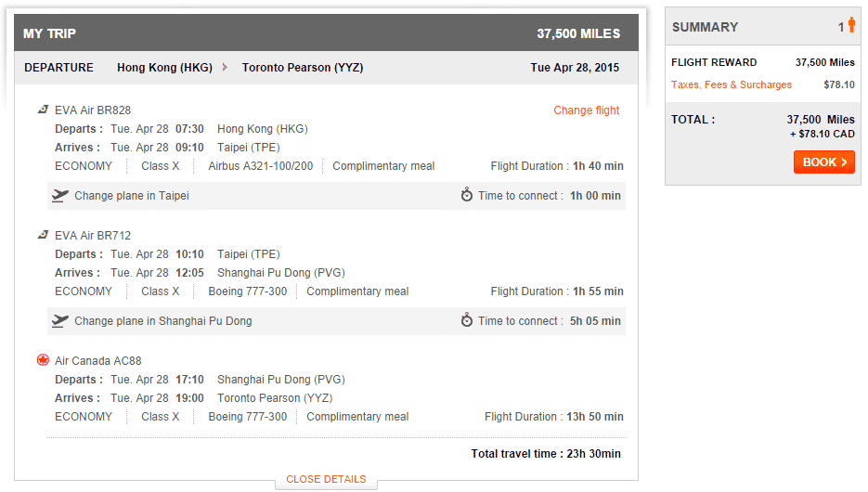Screen dimensions: 868x492
Task: Click the EVA Air logo beside BR828
Action: tap(43, 110)
